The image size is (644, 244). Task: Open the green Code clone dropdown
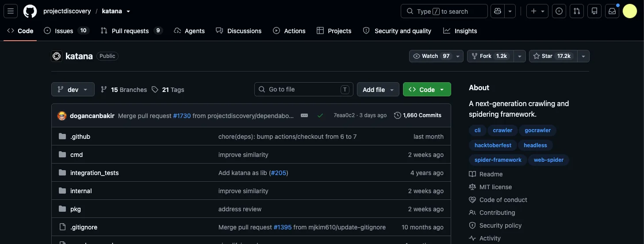pos(427,89)
